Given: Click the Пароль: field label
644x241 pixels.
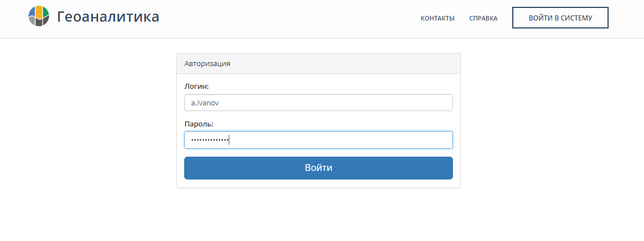Looking at the screenshot, I should tap(199, 124).
